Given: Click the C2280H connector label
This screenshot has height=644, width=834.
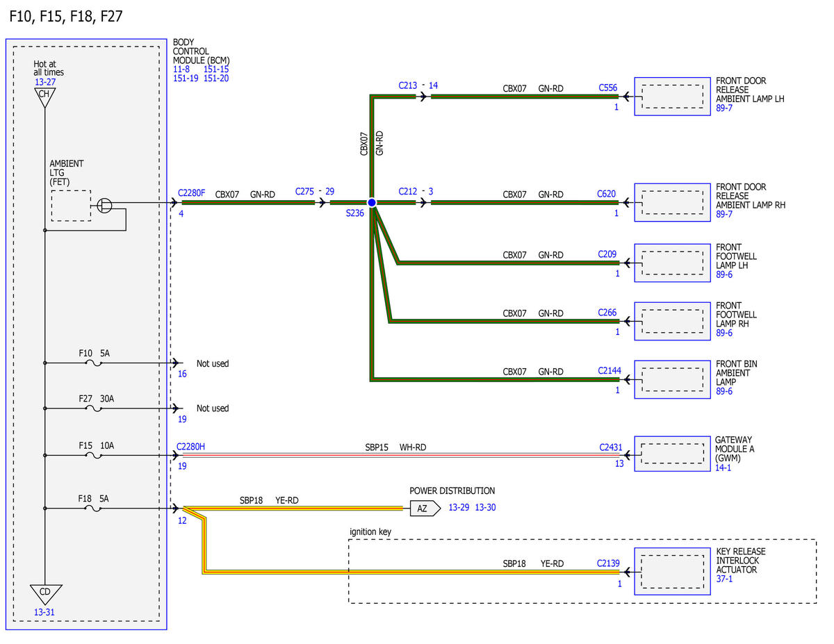Looking at the screenshot, I should coord(191,447).
